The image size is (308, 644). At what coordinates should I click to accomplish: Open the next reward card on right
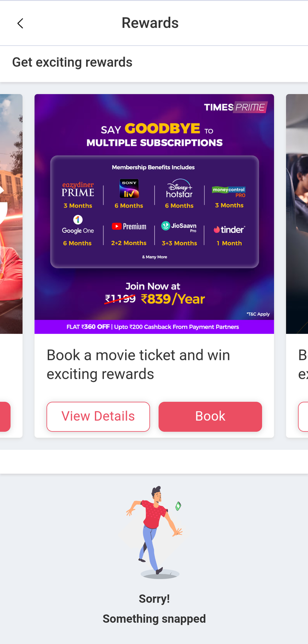click(297, 265)
